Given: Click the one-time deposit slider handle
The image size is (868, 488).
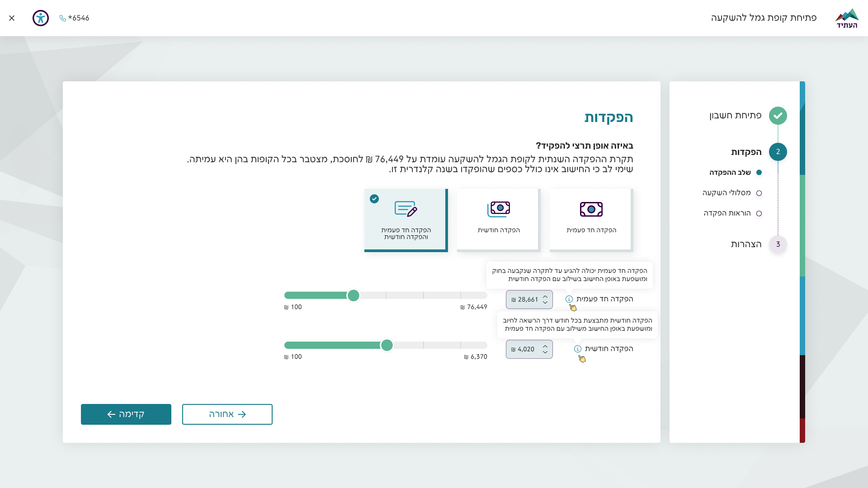Looking at the screenshot, I should (354, 296).
